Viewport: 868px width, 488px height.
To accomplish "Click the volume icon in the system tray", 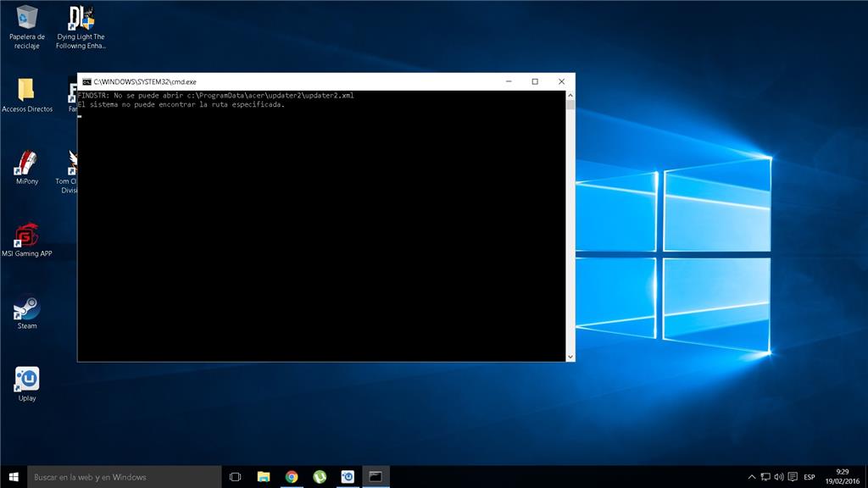I will tap(779, 477).
